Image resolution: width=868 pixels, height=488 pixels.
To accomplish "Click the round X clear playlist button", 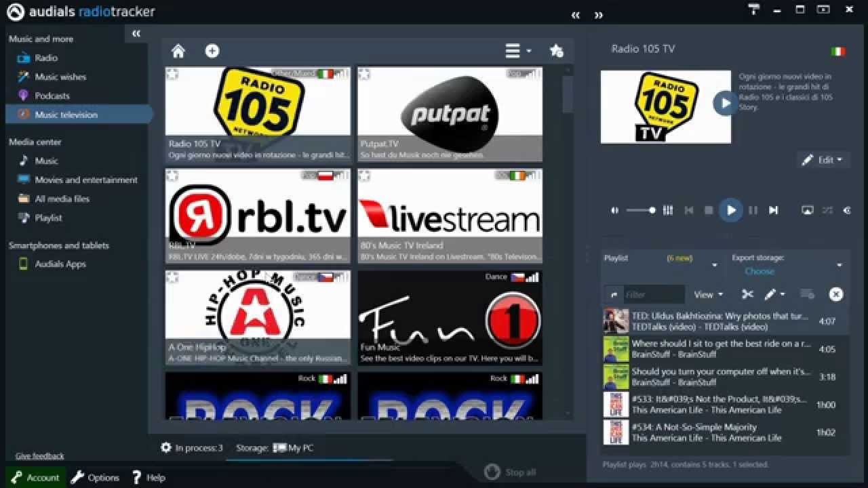I will [x=836, y=294].
